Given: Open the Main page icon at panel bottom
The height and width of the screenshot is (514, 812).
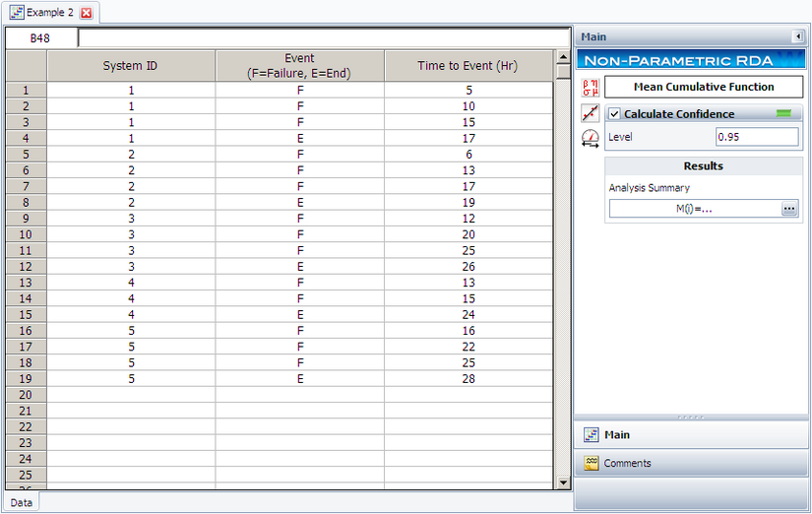Looking at the screenshot, I should [x=592, y=435].
